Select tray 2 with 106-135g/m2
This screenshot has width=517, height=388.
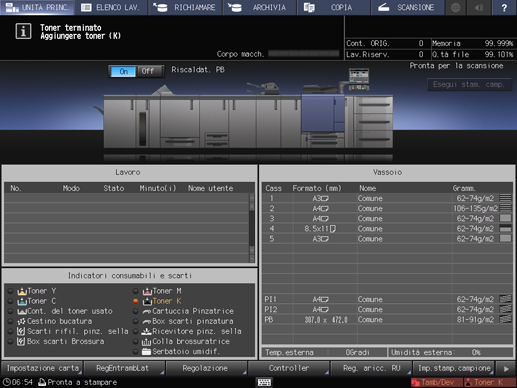tap(387, 209)
